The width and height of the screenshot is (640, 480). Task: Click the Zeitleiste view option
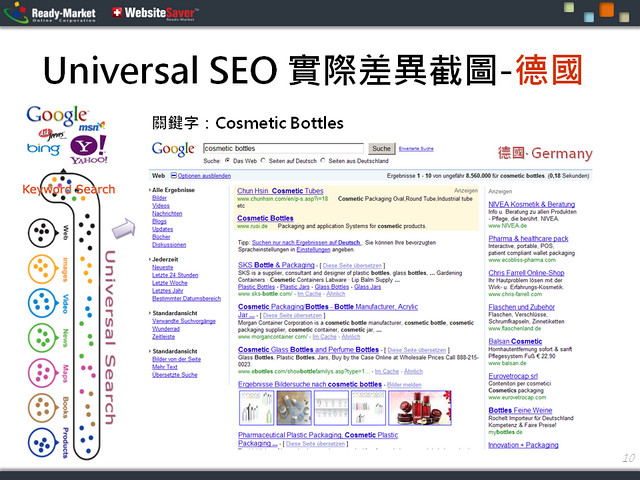(163, 337)
